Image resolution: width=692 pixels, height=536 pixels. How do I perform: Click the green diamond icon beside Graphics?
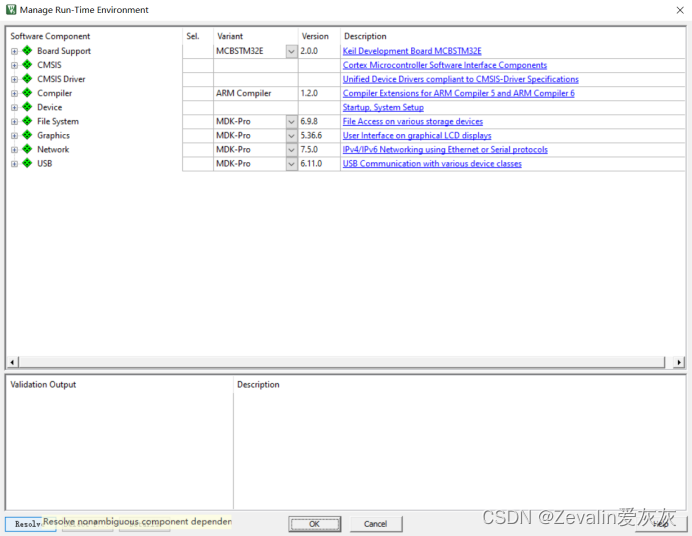[x=27, y=135]
